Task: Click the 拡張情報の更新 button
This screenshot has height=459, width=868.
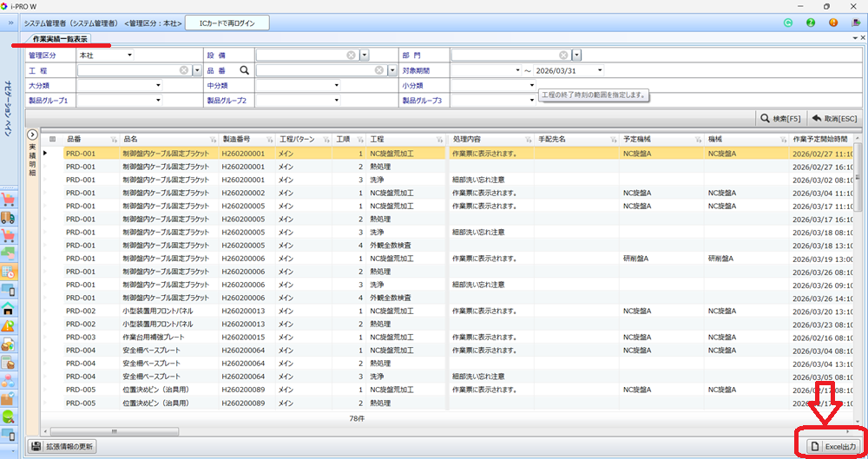Action: pyautogui.click(x=62, y=446)
